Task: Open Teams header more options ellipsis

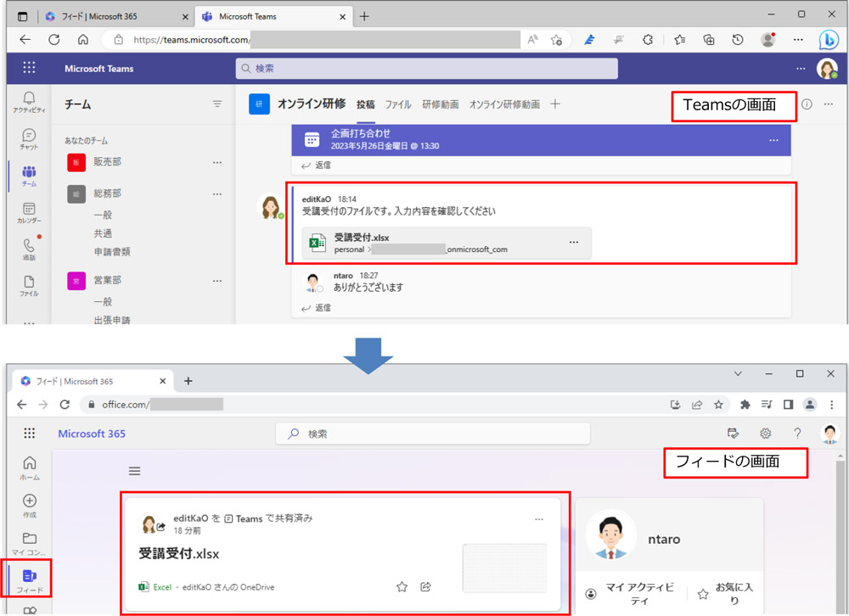Action: coord(801,69)
